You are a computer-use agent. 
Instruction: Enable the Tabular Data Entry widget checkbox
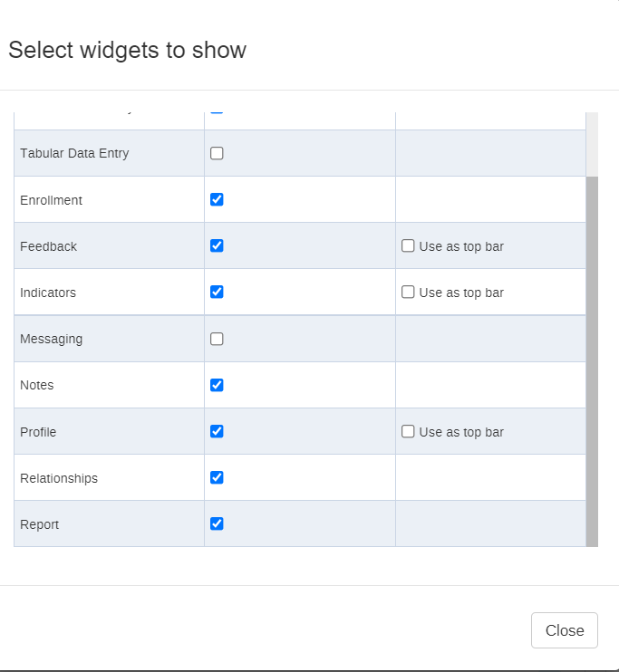pos(217,153)
